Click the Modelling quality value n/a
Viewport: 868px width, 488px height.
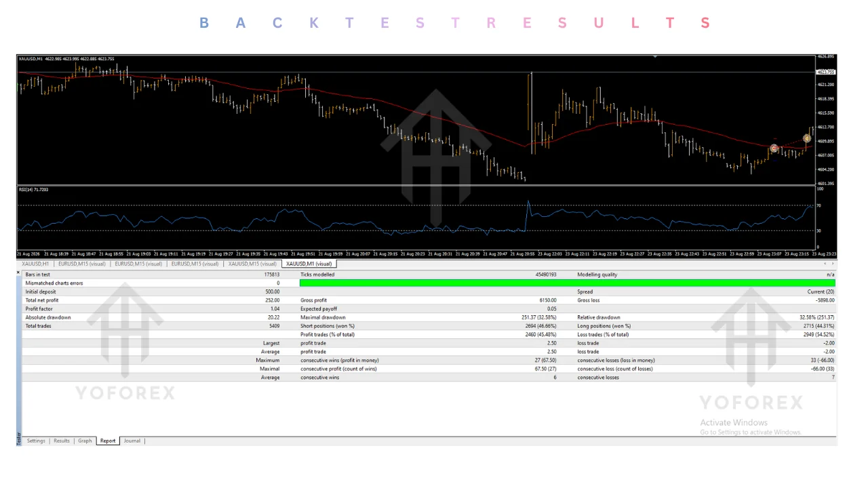coord(830,274)
